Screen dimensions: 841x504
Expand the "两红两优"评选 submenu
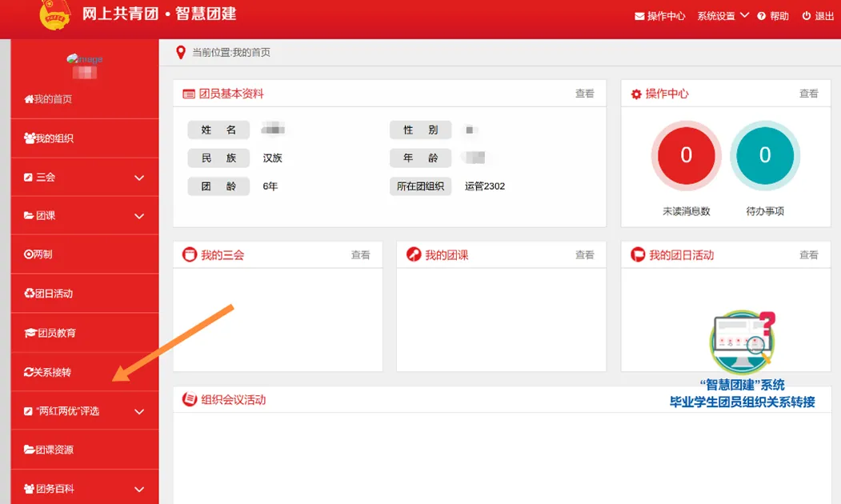(x=139, y=412)
